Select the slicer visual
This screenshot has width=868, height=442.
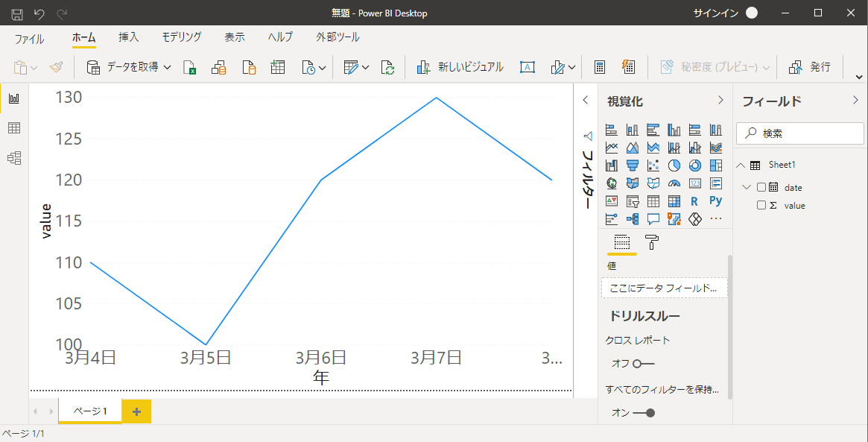coord(632,201)
